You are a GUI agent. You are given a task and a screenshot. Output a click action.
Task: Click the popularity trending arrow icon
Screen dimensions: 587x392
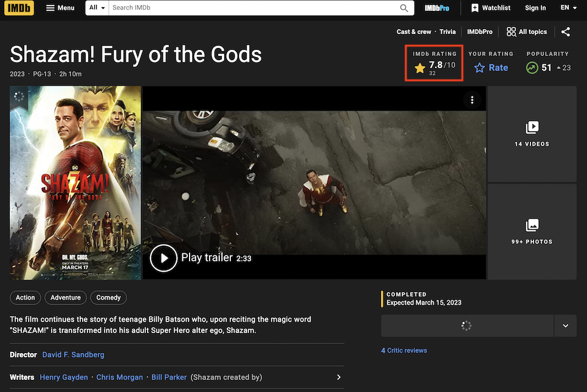(532, 68)
